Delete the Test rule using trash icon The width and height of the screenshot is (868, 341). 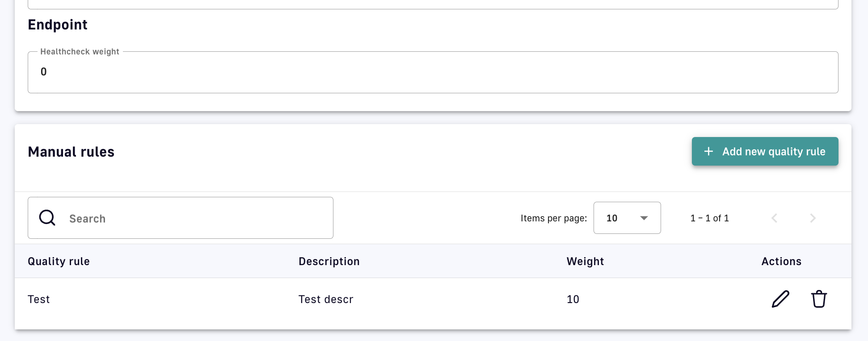coord(819,299)
